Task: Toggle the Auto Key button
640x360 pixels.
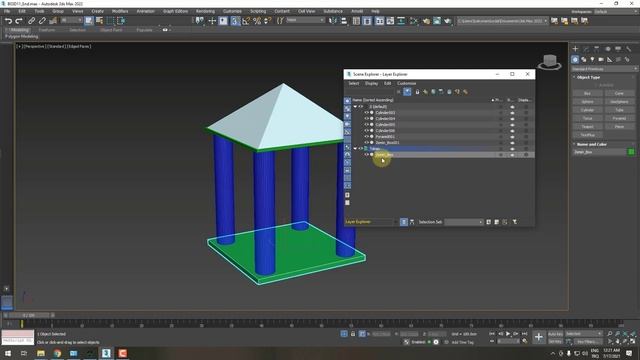Action: pos(555,334)
